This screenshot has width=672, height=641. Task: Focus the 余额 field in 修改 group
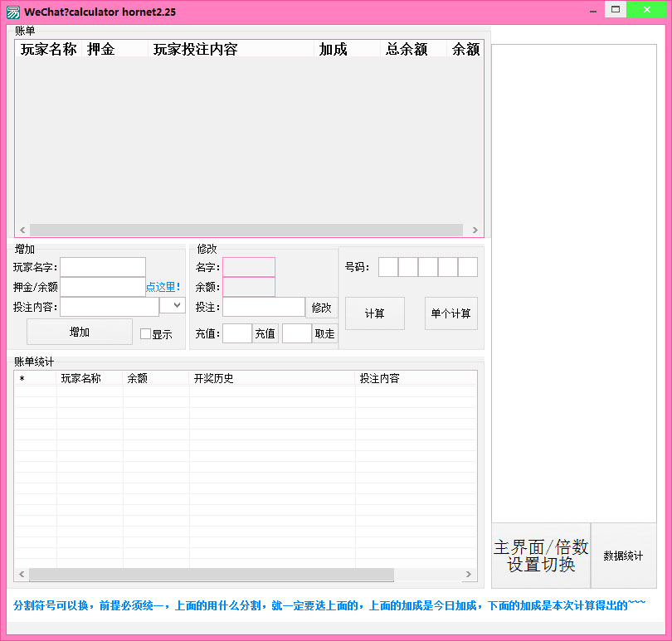click(x=249, y=287)
